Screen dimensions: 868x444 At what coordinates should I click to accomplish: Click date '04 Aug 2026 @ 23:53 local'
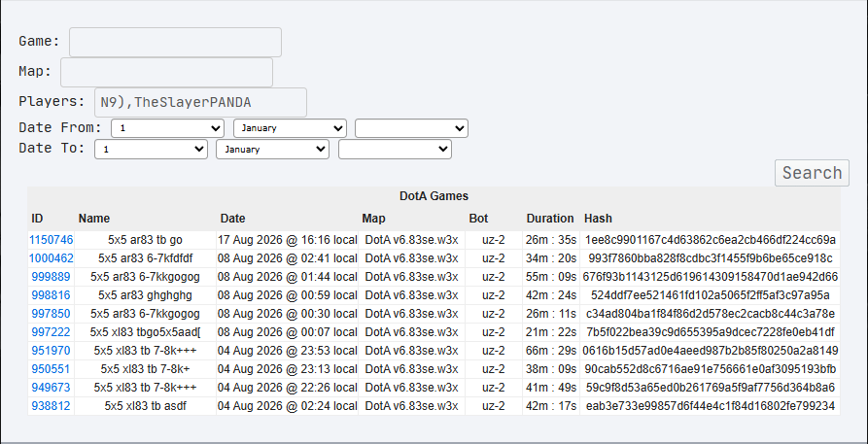click(x=288, y=351)
